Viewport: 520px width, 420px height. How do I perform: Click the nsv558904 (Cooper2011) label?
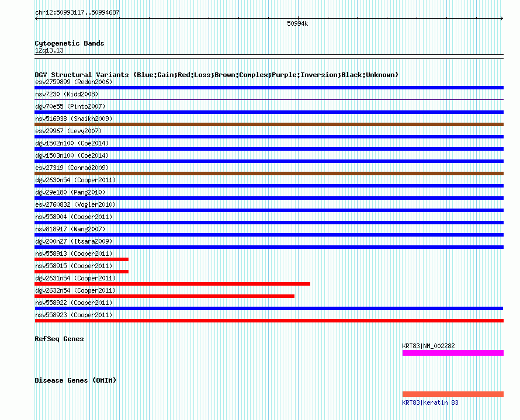point(74,217)
